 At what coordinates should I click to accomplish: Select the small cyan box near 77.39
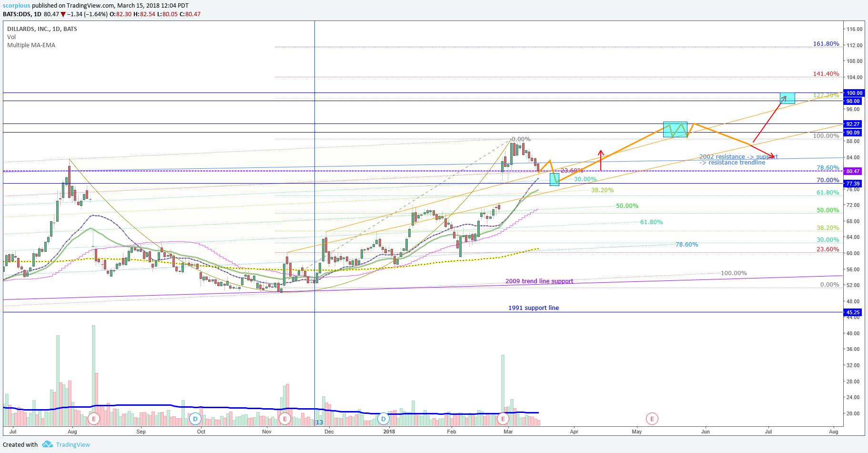coord(554,179)
